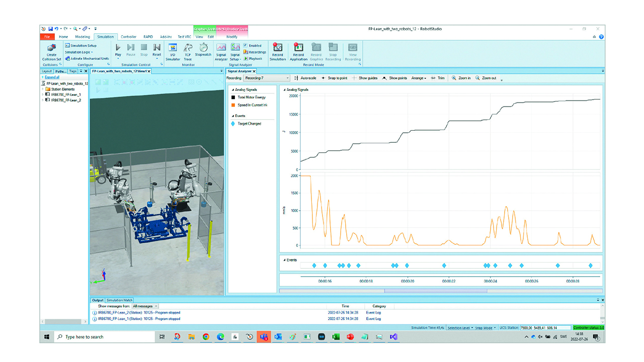Open the Simulation Watch tab
The height and width of the screenshot is (362, 644).
[x=119, y=300]
